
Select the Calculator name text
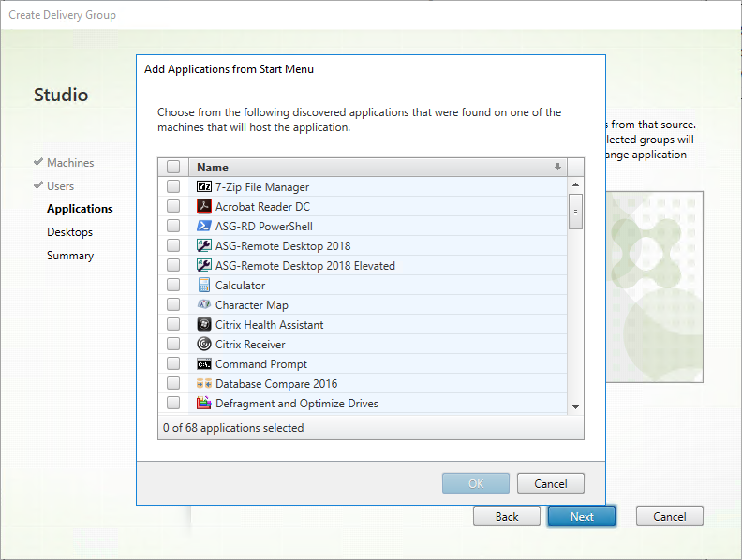click(241, 286)
